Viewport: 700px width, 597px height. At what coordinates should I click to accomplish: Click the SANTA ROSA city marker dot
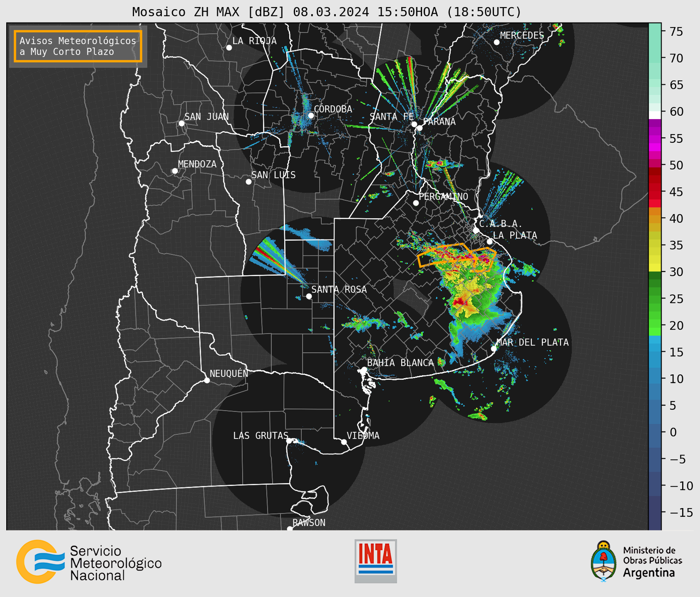(309, 296)
